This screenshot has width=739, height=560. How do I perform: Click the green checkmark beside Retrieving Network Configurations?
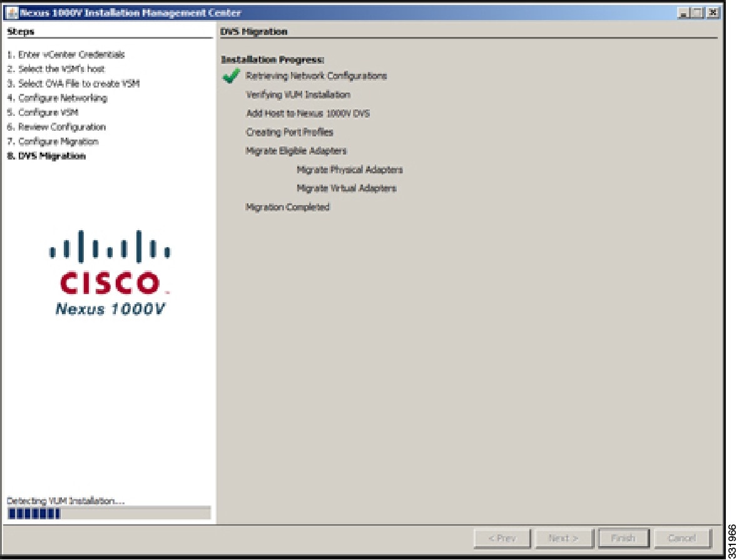point(231,76)
